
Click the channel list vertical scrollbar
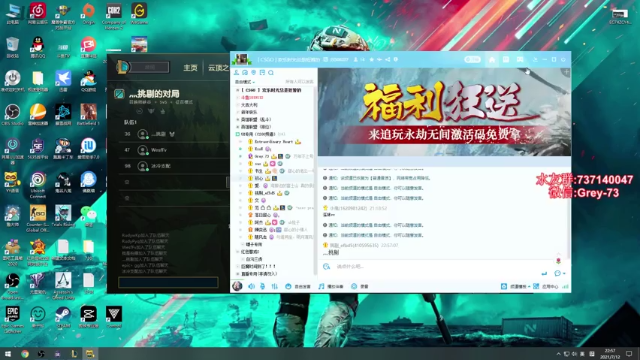click(x=315, y=180)
